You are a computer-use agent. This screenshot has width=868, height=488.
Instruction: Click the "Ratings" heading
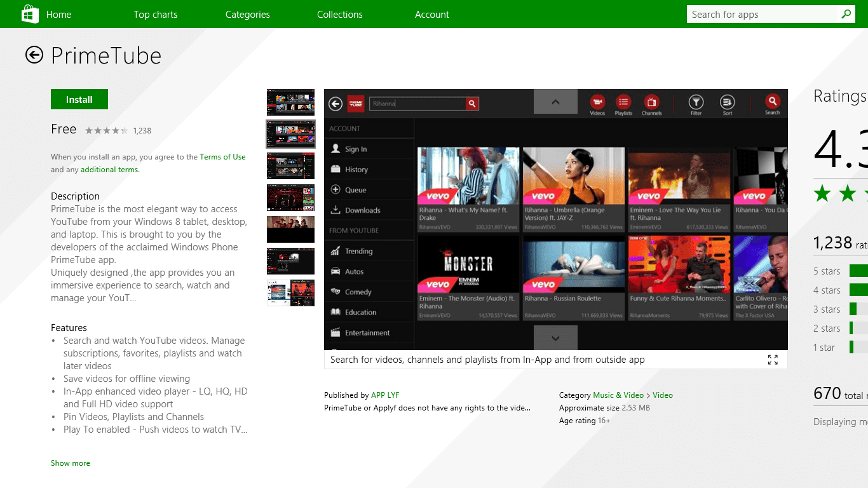pyautogui.click(x=840, y=96)
